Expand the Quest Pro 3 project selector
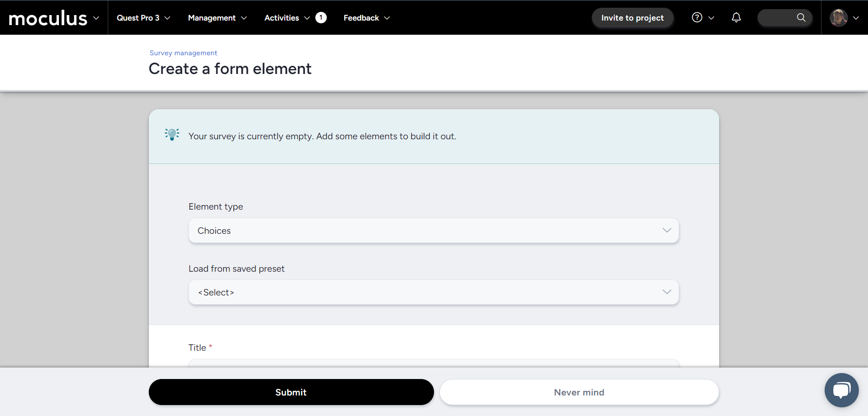This screenshot has height=416, width=868. coord(143,18)
